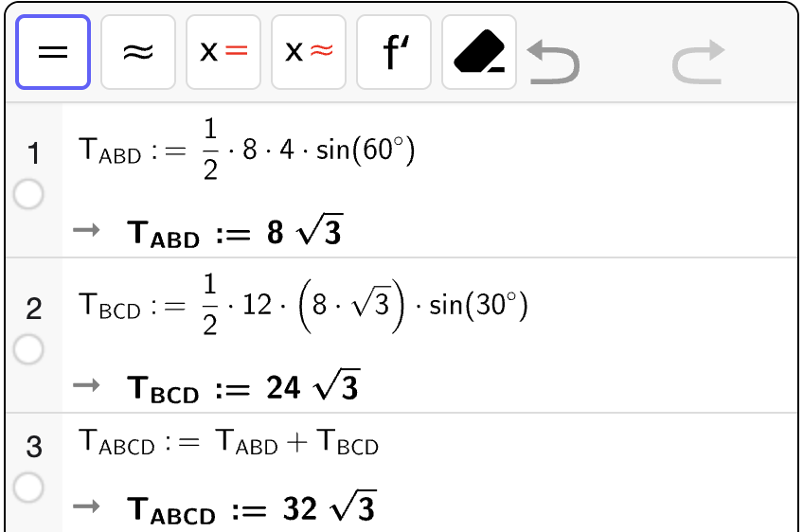Image resolution: width=803 pixels, height=532 pixels.
Task: Toggle the visibility circle for row 2
Action: [x=29, y=350]
